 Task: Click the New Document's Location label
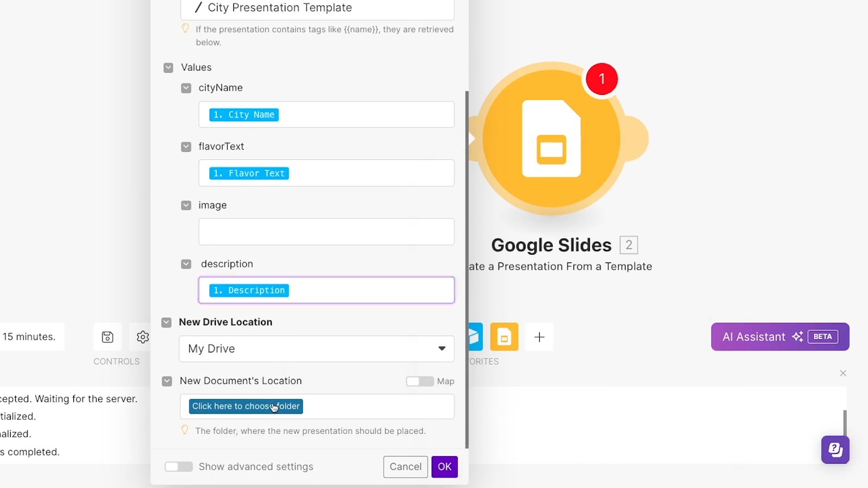click(241, 381)
